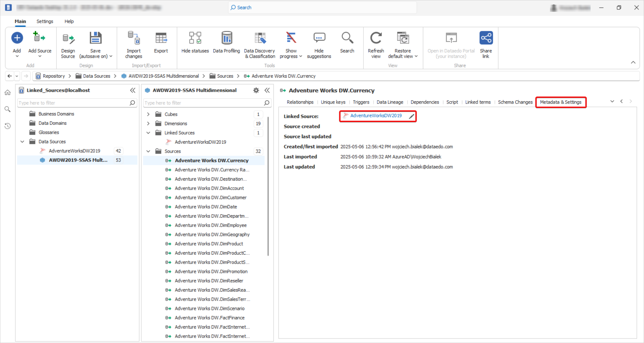
Task: Click the top Search box
Action: pos(322,7)
